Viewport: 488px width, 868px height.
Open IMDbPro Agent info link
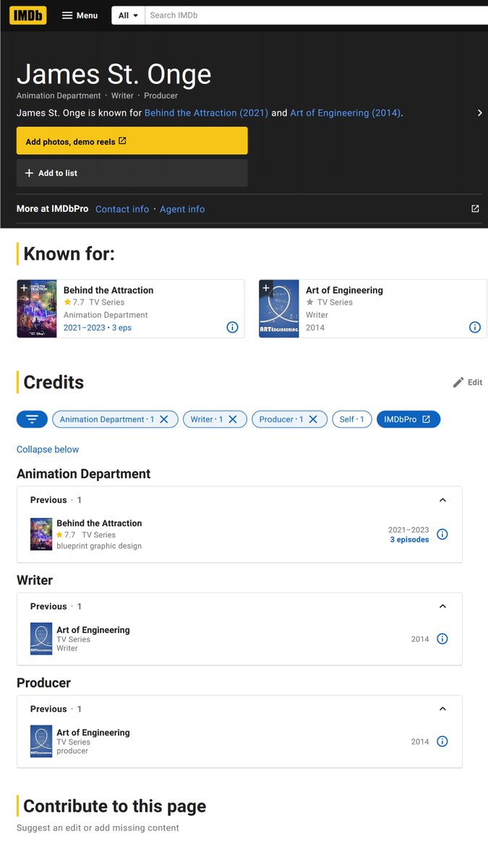[x=182, y=209]
